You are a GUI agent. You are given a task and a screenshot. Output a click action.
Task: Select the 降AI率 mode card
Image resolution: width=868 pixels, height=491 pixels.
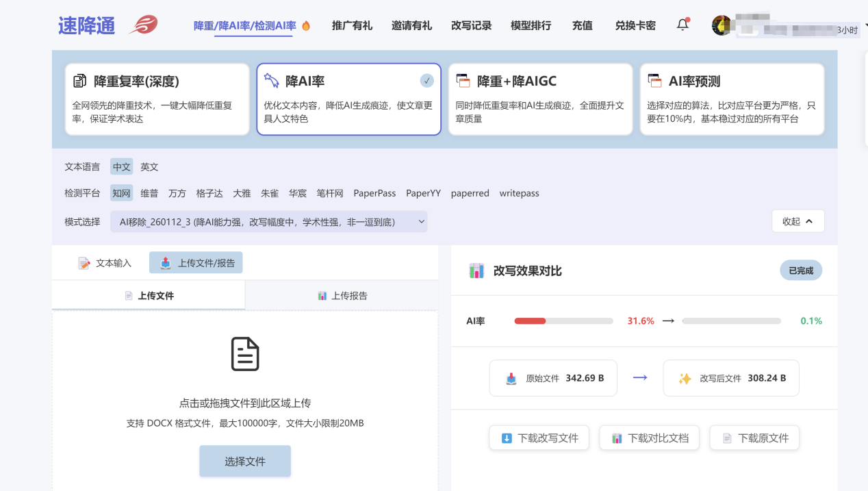[x=349, y=99]
